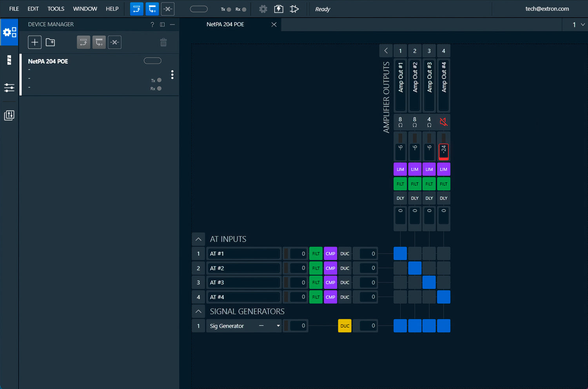Open the Sig Generator type dropdown
Screen dimensions: 588x389
click(x=278, y=326)
